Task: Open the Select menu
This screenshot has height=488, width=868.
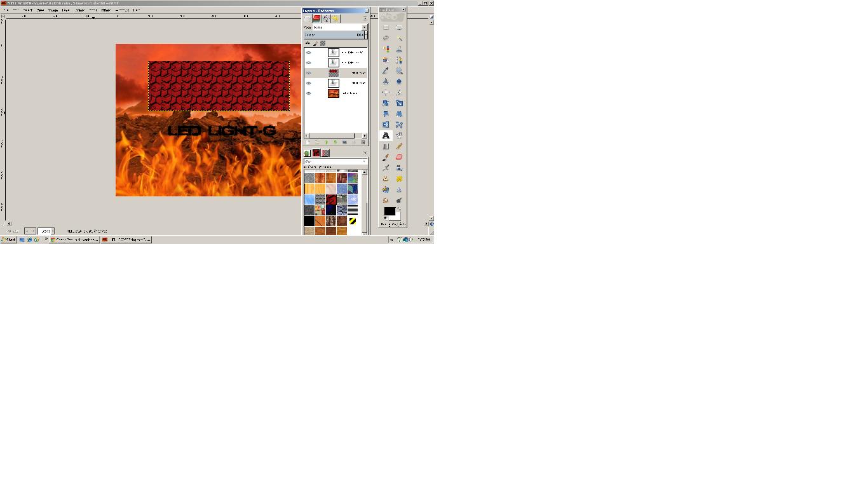Action: click(28, 10)
